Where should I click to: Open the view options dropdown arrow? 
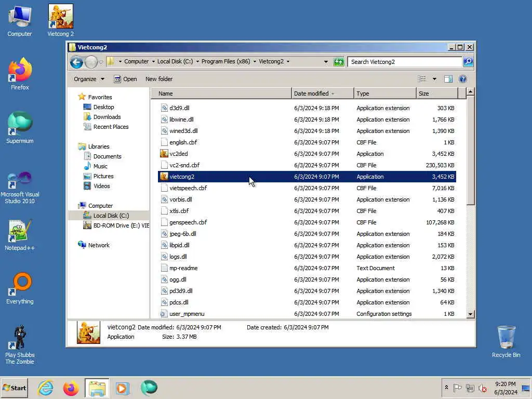click(434, 79)
